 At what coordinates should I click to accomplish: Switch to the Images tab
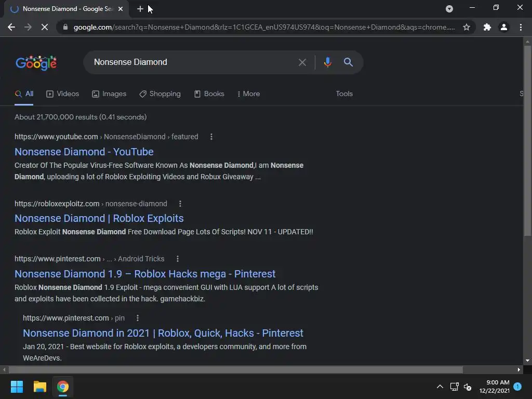point(109,94)
